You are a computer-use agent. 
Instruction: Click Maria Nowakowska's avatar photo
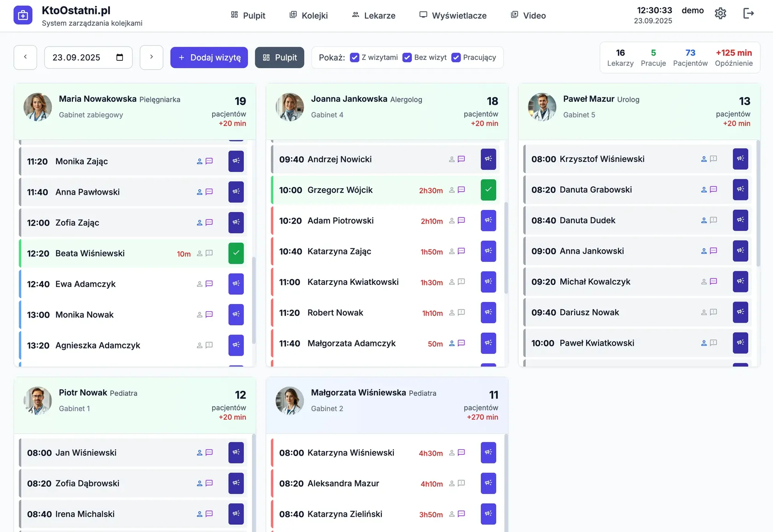38,107
